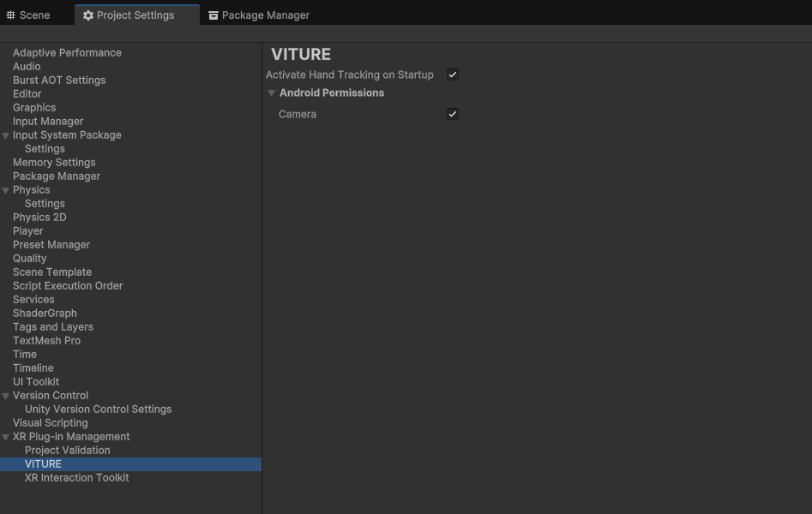Click the Project Settings gear icon

87,15
